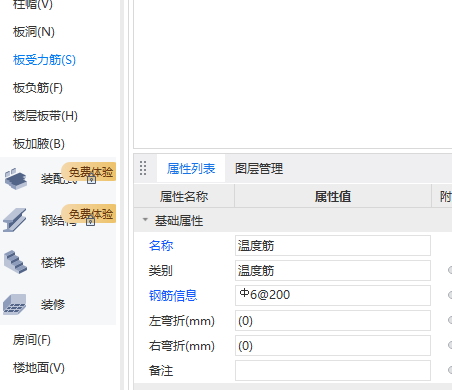The image size is (452, 390).
Task: Edit 钢筋信息 field Φ6@200
Action: point(333,295)
